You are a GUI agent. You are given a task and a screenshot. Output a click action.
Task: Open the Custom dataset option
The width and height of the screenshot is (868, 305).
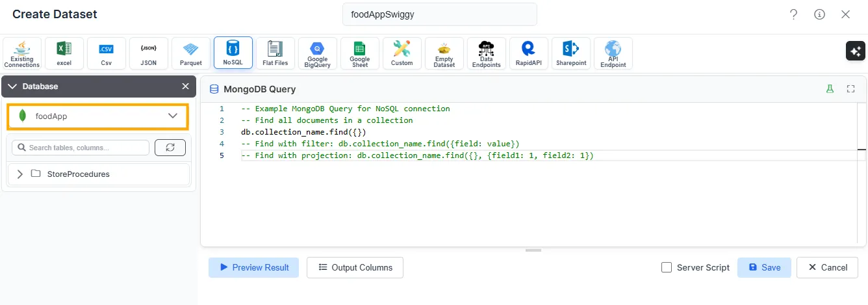coord(402,53)
